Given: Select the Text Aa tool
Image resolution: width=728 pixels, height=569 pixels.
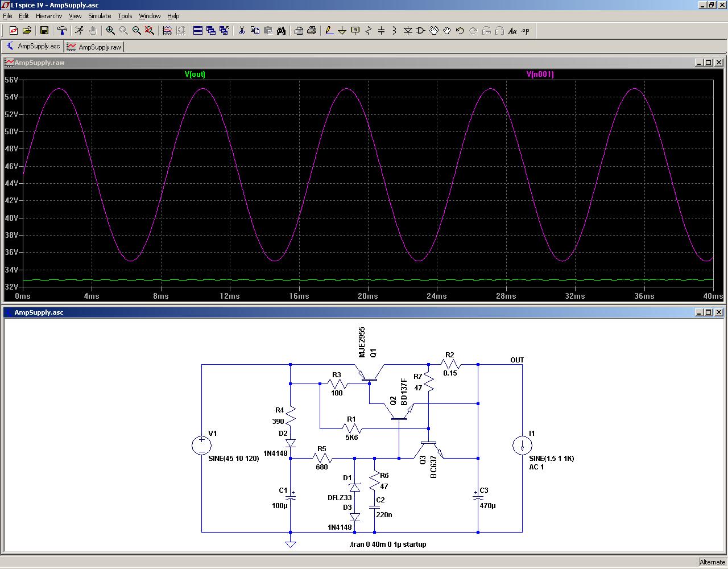Looking at the screenshot, I should (512, 31).
